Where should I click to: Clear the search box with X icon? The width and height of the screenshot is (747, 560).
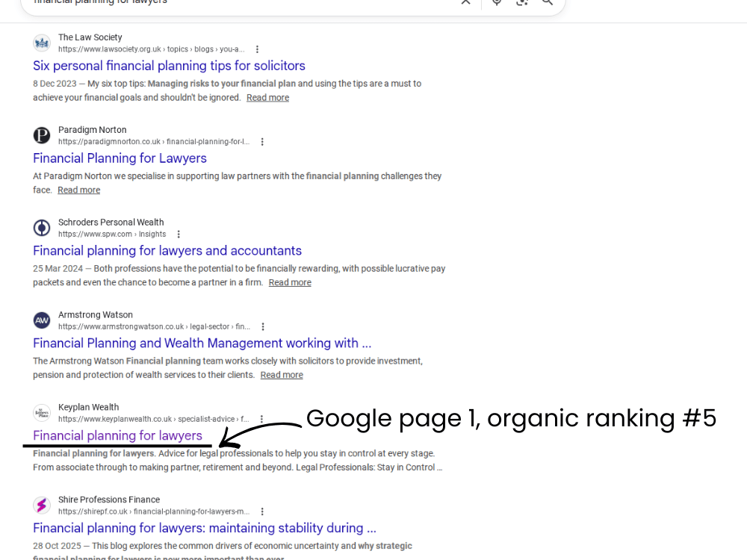[465, 2]
